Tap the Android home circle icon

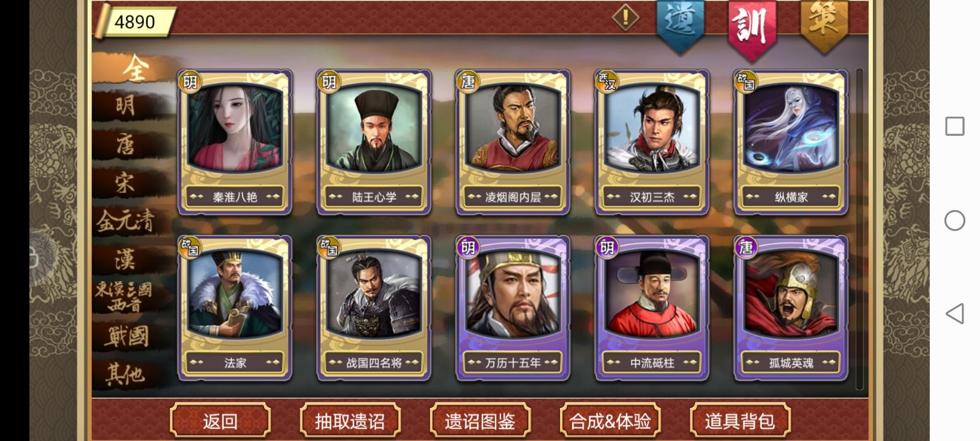pyautogui.click(x=954, y=221)
